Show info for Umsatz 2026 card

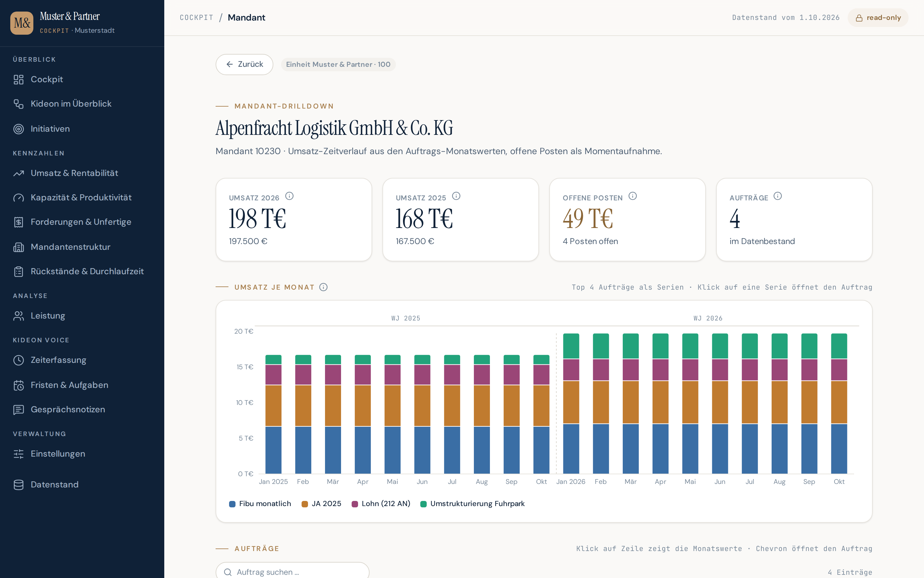tap(289, 196)
